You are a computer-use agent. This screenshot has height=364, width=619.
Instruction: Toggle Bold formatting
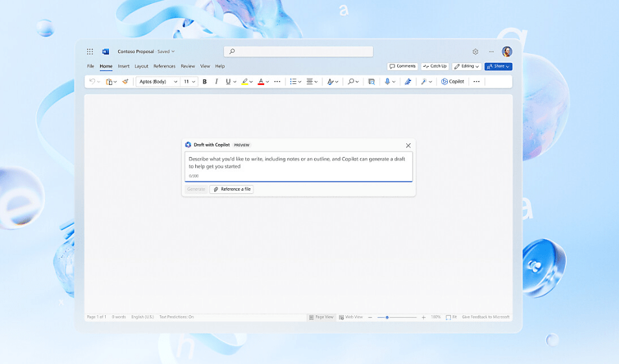204,82
